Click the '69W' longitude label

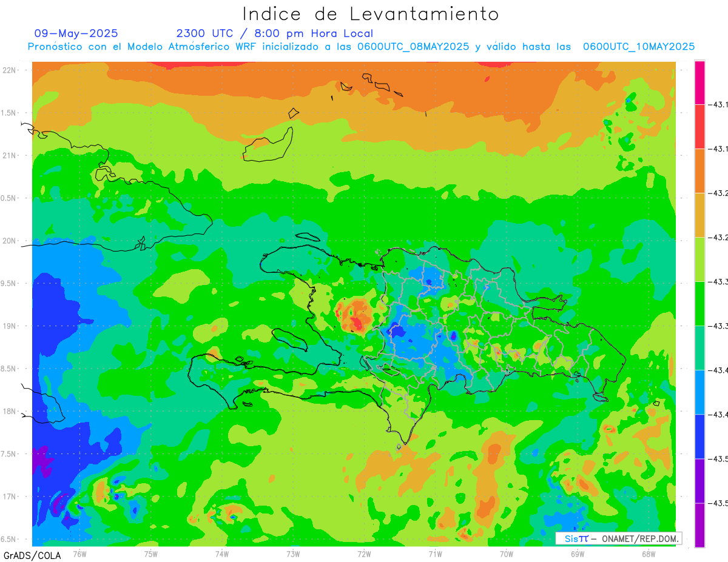point(578,554)
